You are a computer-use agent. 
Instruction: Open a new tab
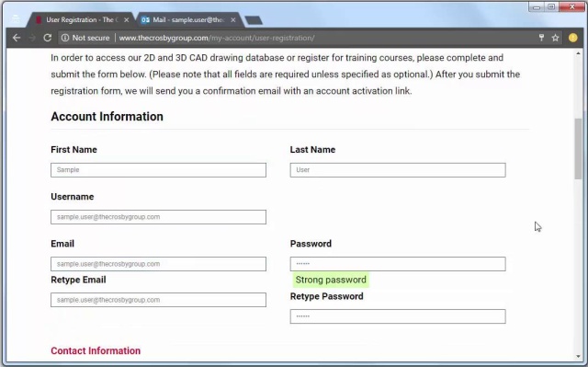pos(254,20)
